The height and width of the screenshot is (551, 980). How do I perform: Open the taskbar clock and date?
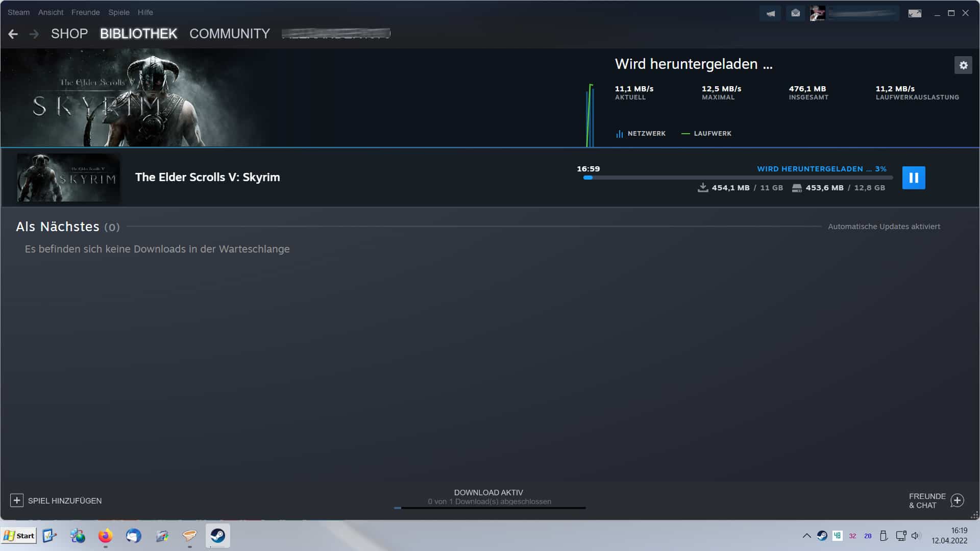949,536
